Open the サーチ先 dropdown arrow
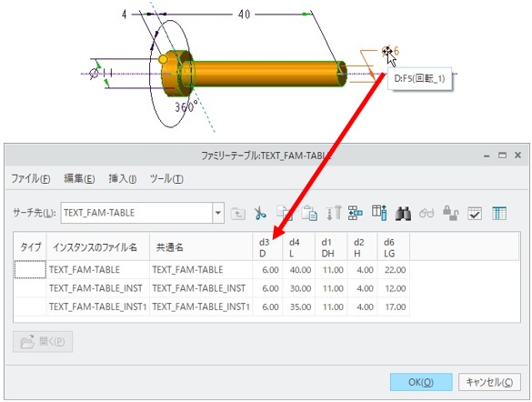Viewport: 532px width, 402px height. pyautogui.click(x=218, y=213)
